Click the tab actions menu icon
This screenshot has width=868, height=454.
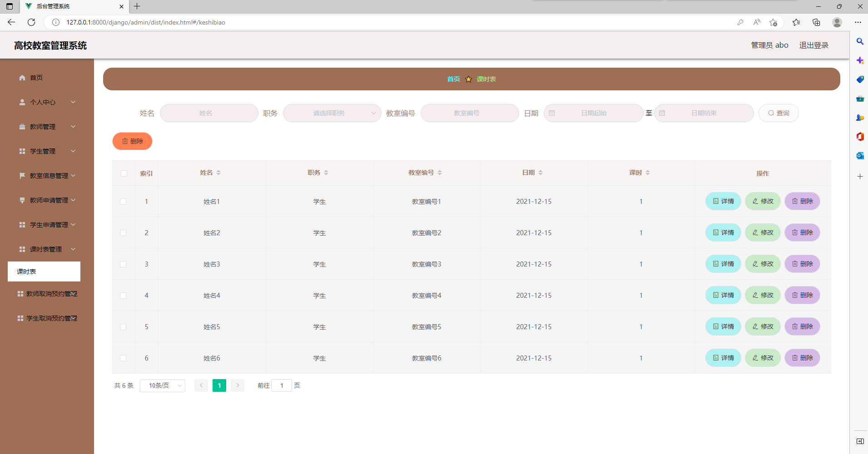coord(10,6)
